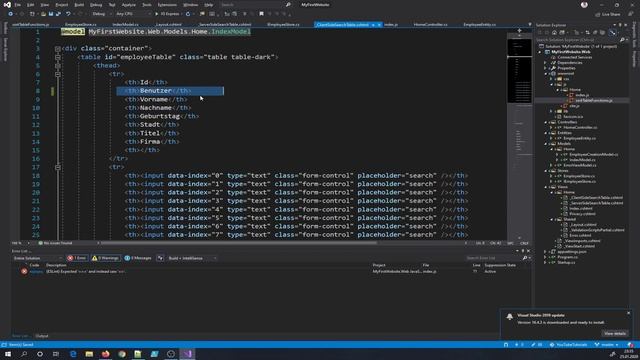Collapse the second tr block at line 17
Viewport: 640px width, 360px height.
pos(58,167)
